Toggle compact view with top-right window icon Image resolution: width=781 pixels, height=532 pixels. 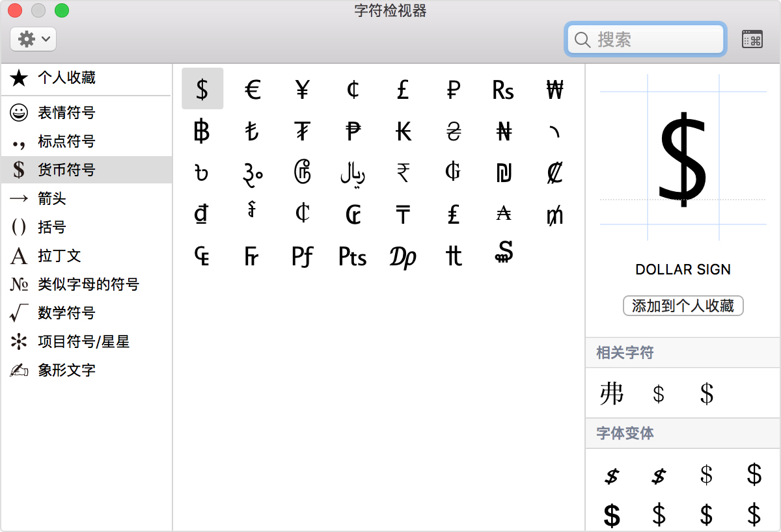(752, 39)
